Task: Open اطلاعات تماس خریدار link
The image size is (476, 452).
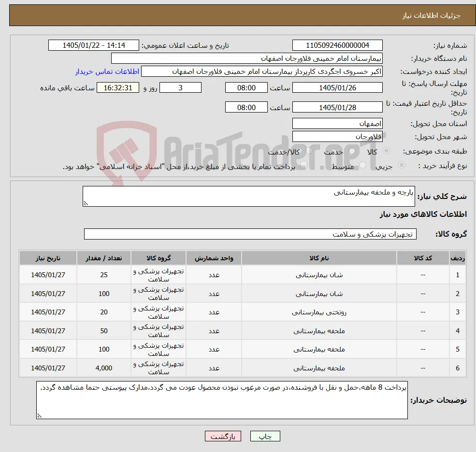Action: [x=107, y=71]
